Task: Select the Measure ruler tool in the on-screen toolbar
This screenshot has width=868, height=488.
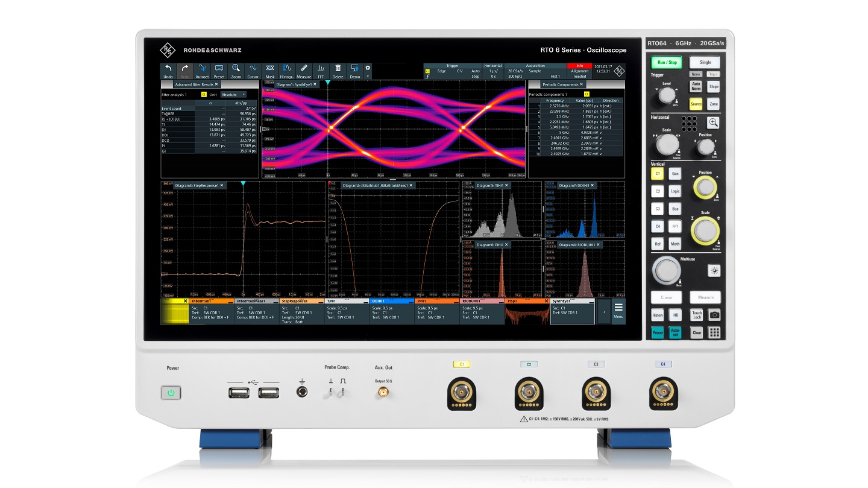Action: 304,71
